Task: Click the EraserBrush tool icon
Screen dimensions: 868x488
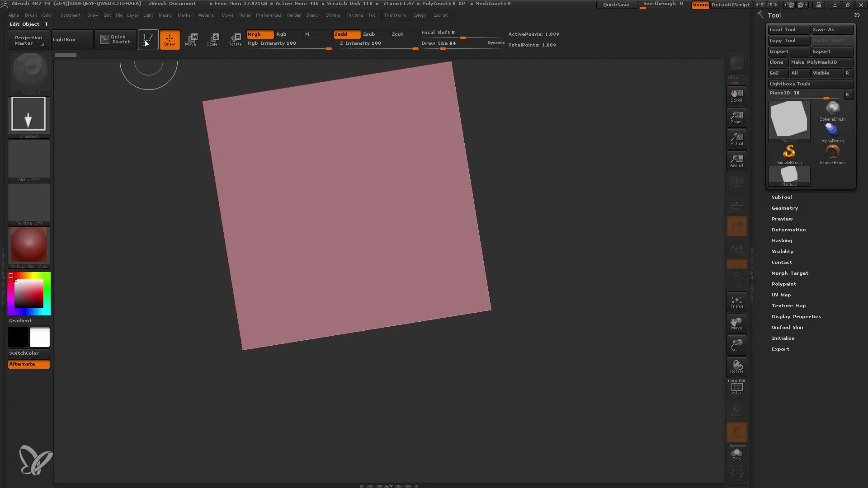Action: point(833,153)
